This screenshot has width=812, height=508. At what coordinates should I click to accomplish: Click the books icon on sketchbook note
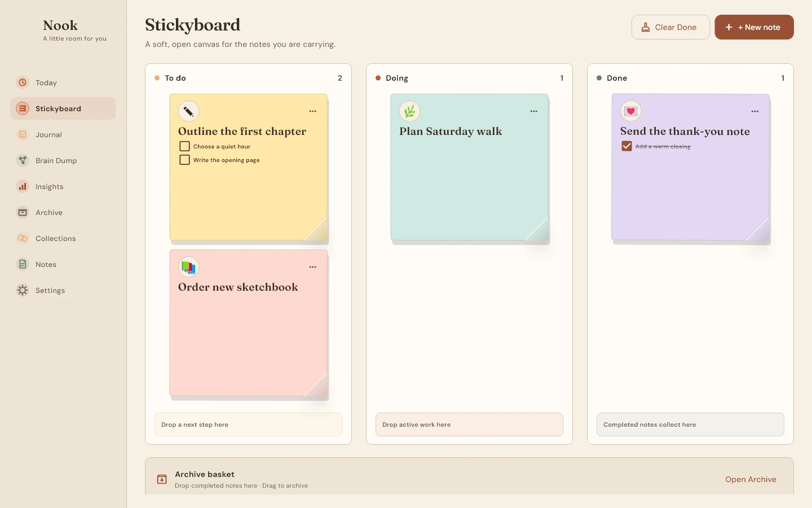point(189,267)
